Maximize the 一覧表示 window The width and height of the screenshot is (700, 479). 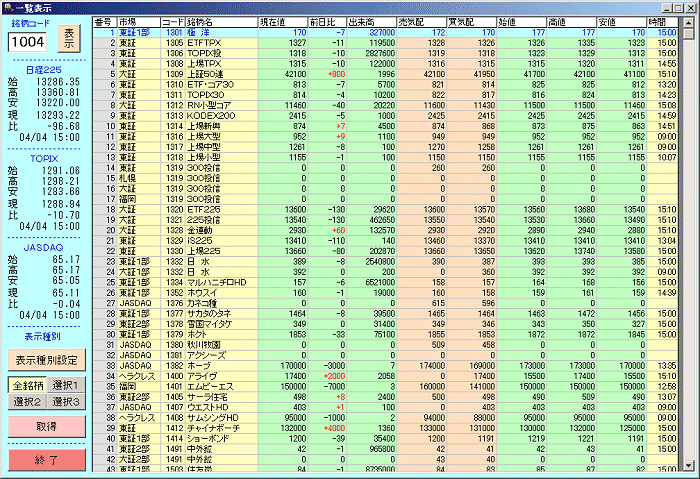click(678, 8)
